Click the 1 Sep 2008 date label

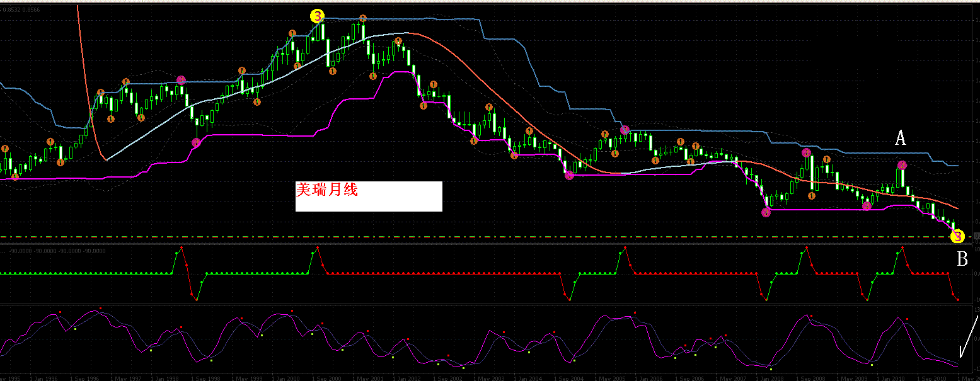click(810, 378)
